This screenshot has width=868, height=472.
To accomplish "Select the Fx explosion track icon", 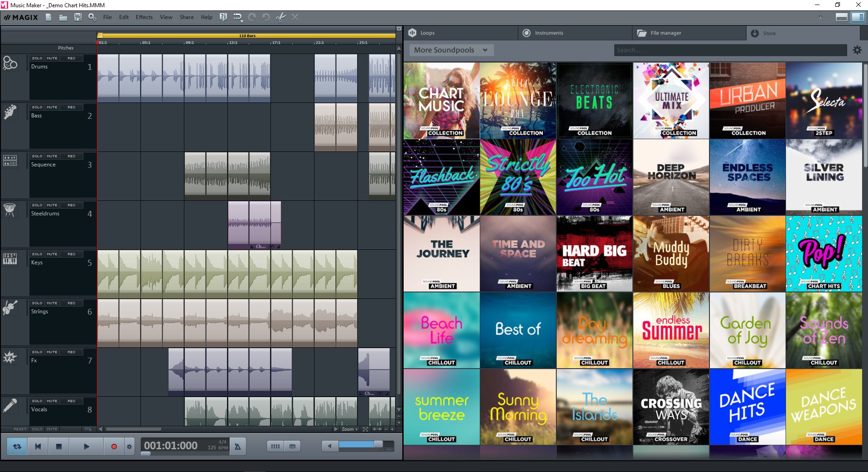I will [x=10, y=357].
